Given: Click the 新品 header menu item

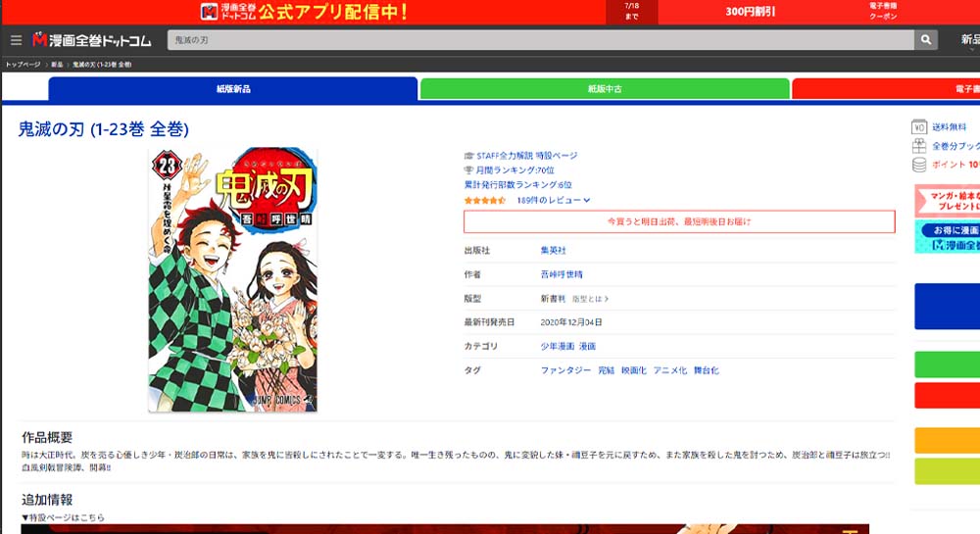Looking at the screenshot, I should pyautogui.click(x=970, y=39).
